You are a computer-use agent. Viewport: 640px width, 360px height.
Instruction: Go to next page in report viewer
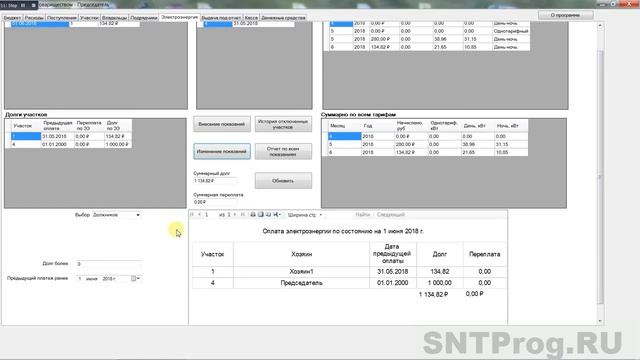click(x=235, y=214)
